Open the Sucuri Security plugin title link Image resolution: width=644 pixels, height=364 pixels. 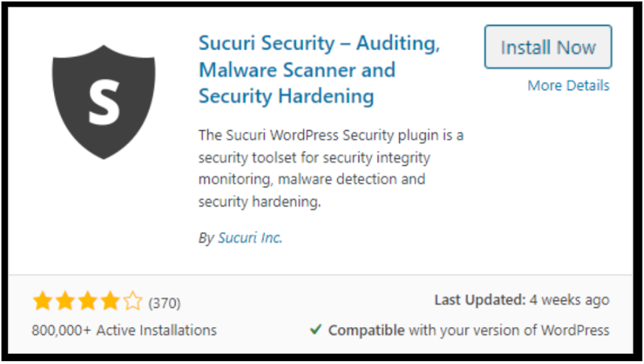(x=319, y=69)
